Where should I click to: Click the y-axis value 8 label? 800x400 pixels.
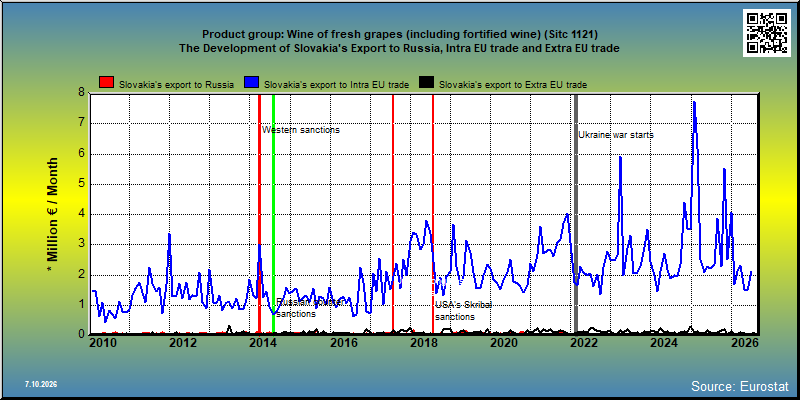81,93
